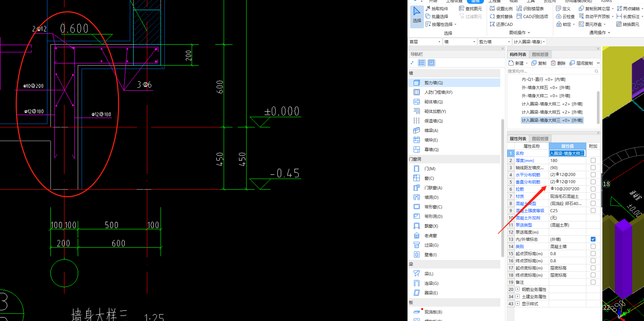Screen dimensions: 644x321
Task: Switch navigation bar to list view icon
Action: pyautogui.click(x=422, y=63)
